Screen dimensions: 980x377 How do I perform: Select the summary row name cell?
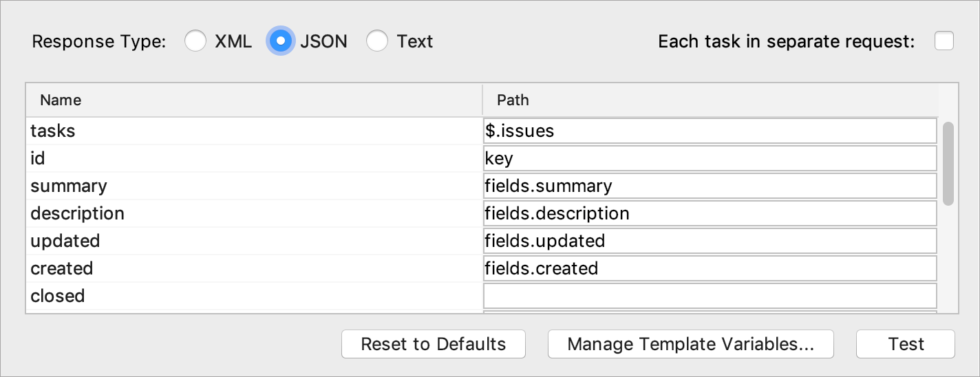pos(254,186)
